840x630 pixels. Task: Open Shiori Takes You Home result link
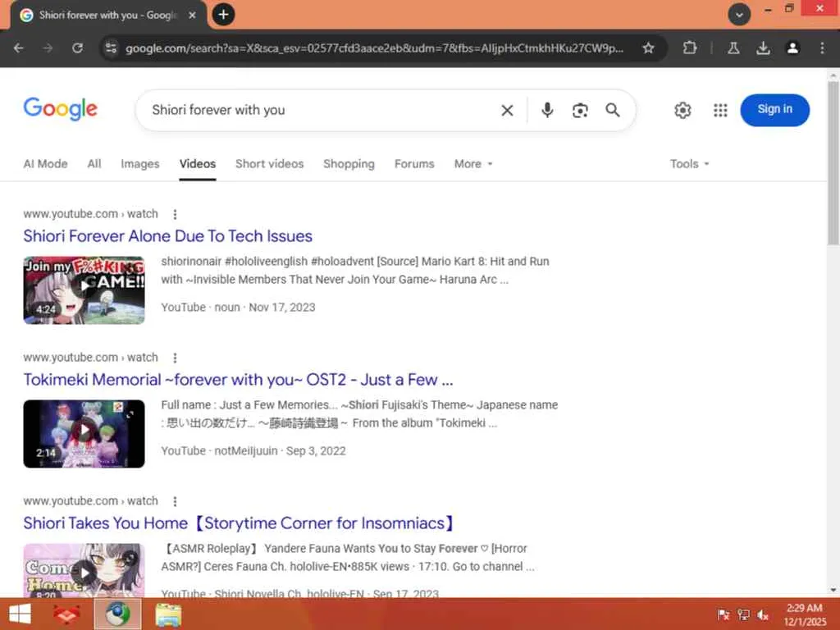coord(240,523)
